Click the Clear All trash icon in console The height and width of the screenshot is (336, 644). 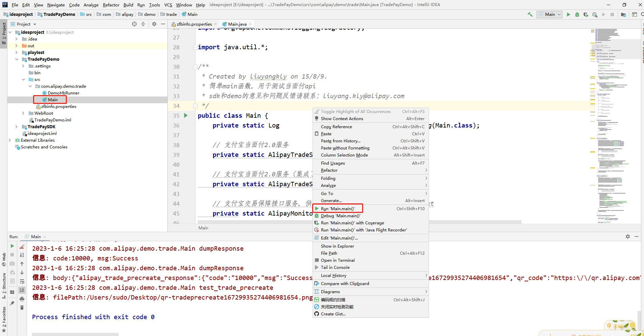point(22,307)
